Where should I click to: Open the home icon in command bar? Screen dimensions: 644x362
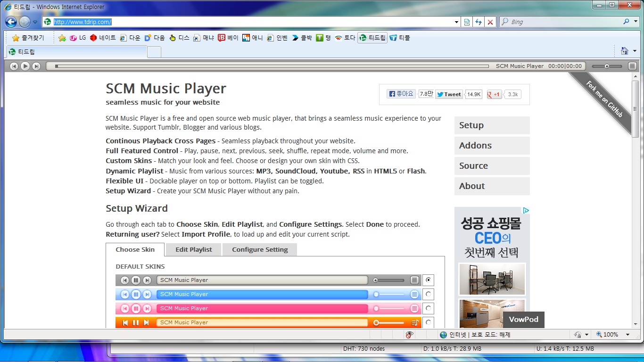[625, 51]
